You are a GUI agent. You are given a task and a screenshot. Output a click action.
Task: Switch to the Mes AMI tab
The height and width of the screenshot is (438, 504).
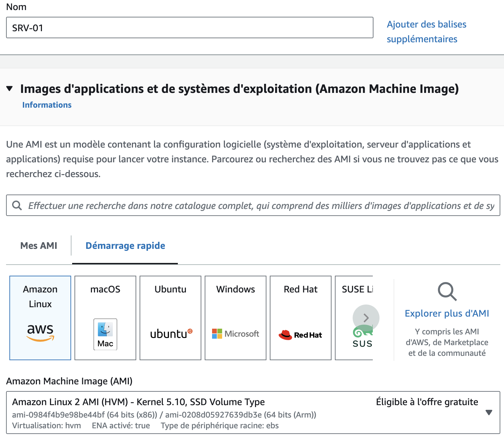click(39, 246)
